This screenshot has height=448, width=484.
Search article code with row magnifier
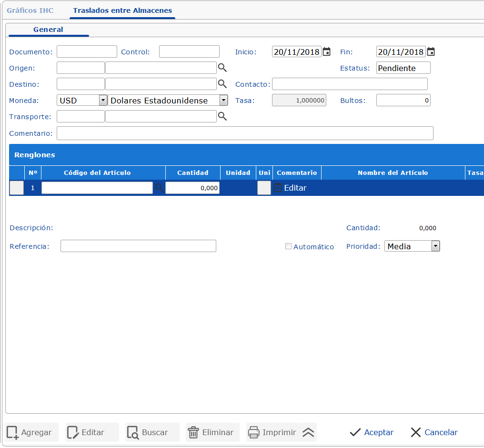click(x=159, y=188)
